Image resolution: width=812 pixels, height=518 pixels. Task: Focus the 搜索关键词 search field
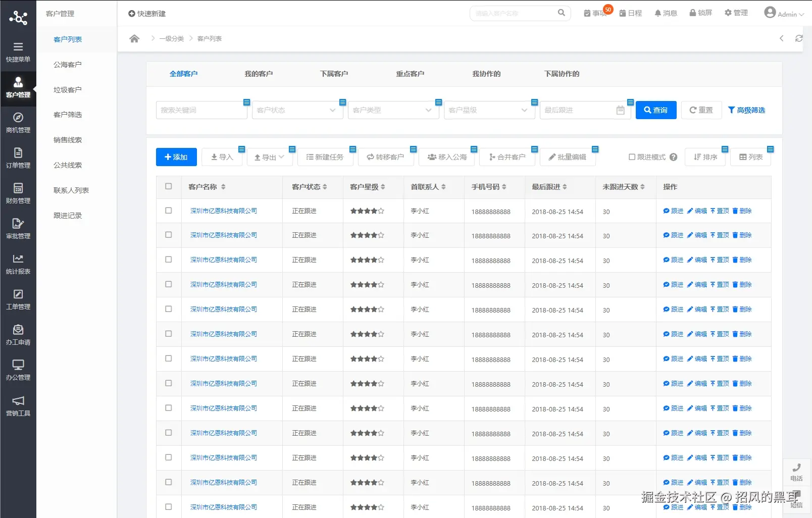201,110
